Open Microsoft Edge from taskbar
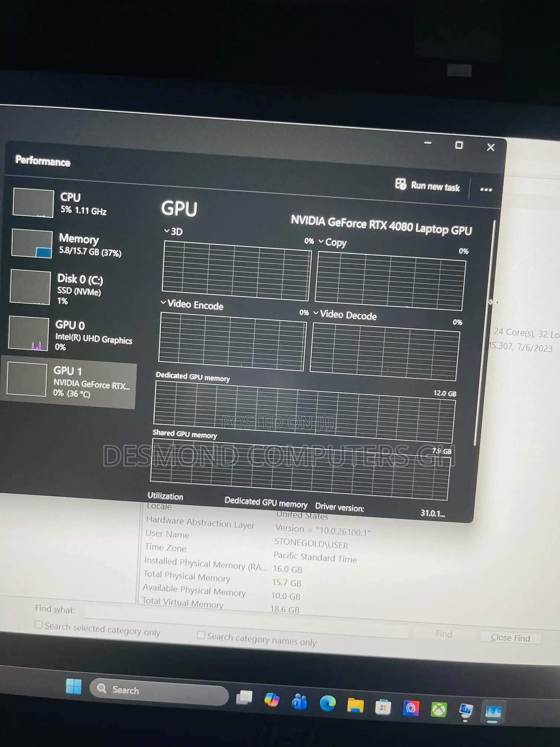Image resolution: width=560 pixels, height=747 pixels. (x=328, y=703)
